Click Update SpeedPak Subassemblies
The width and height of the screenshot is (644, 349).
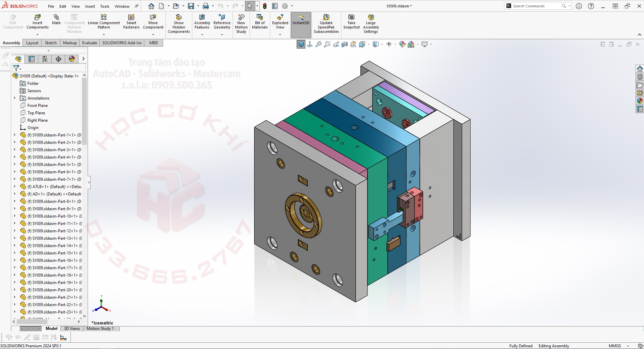coord(326,24)
